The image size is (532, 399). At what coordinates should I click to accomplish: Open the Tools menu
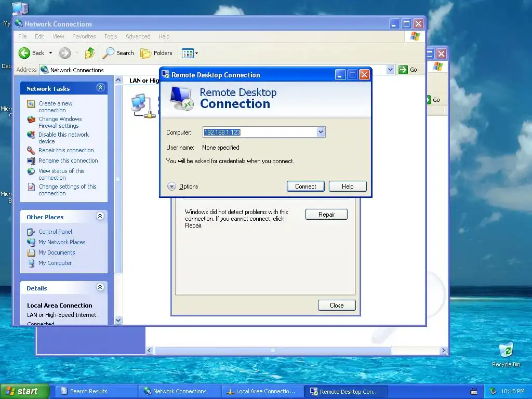(110, 36)
